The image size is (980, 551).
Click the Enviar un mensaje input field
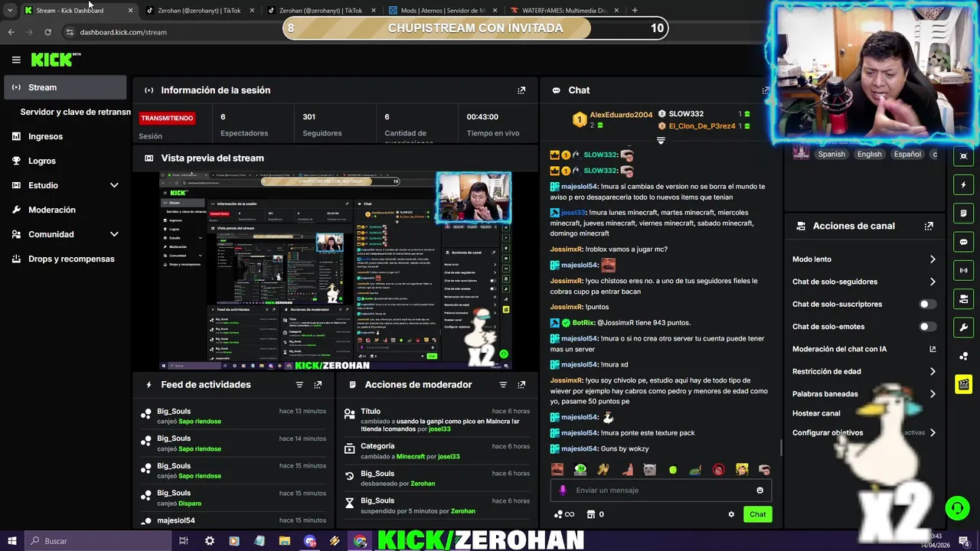coord(661,491)
